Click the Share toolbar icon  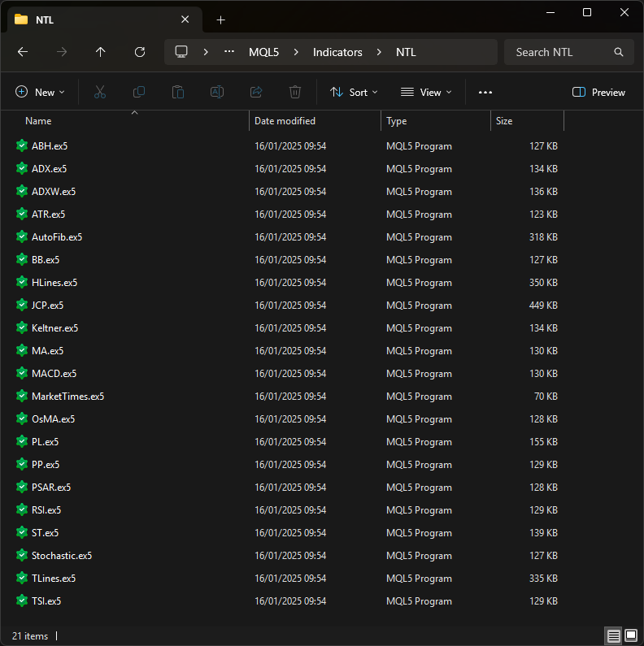[256, 92]
